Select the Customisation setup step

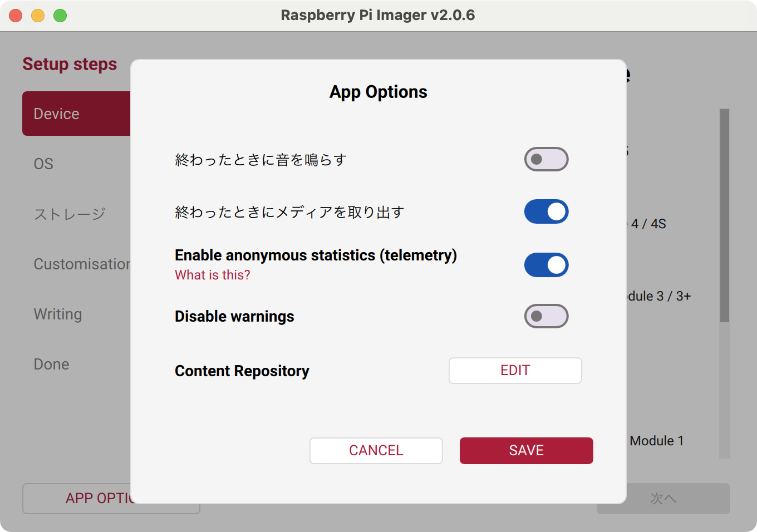77,264
